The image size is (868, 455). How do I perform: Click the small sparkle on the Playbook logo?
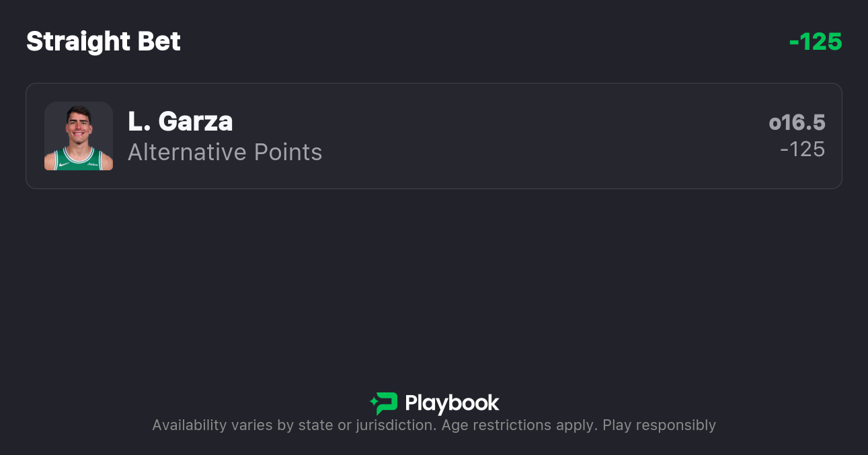[373, 403]
